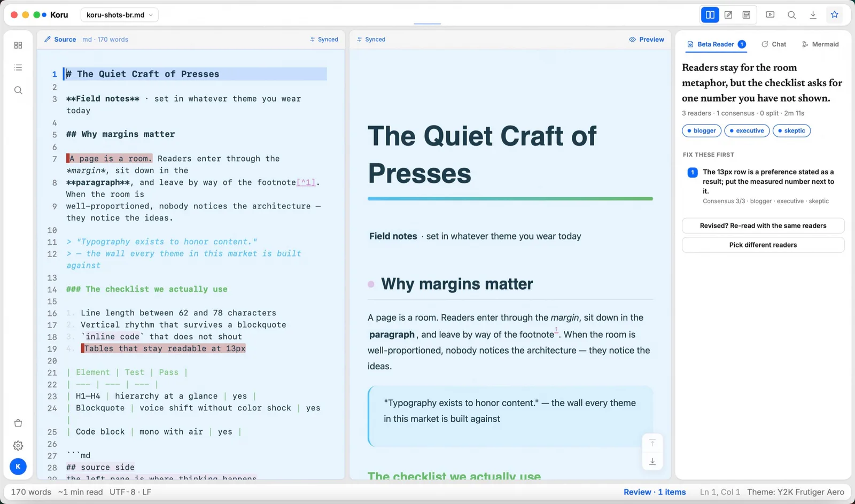Click ~1 min read status entry
The width and height of the screenshot is (855, 504).
click(81, 492)
